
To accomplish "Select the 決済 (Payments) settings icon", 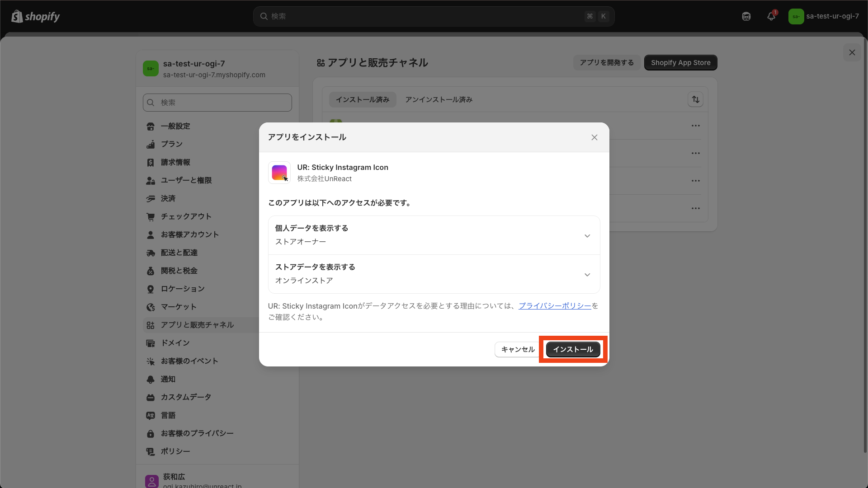I will coord(151,198).
